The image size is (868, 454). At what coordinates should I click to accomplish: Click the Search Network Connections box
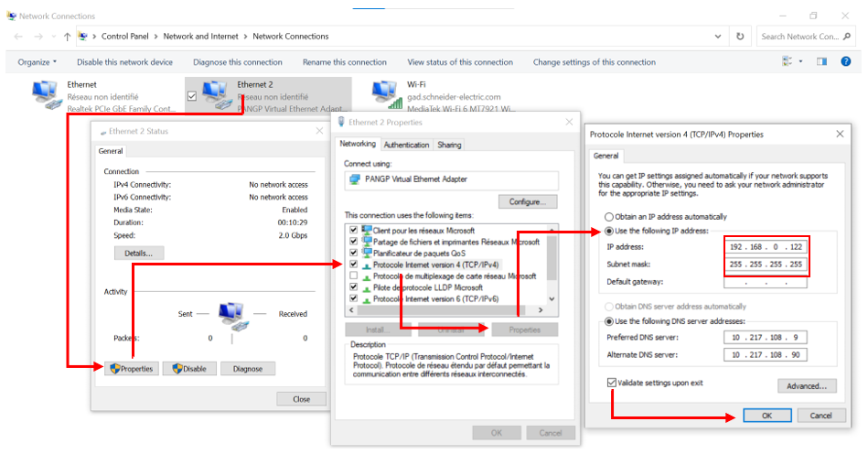pyautogui.click(x=806, y=37)
